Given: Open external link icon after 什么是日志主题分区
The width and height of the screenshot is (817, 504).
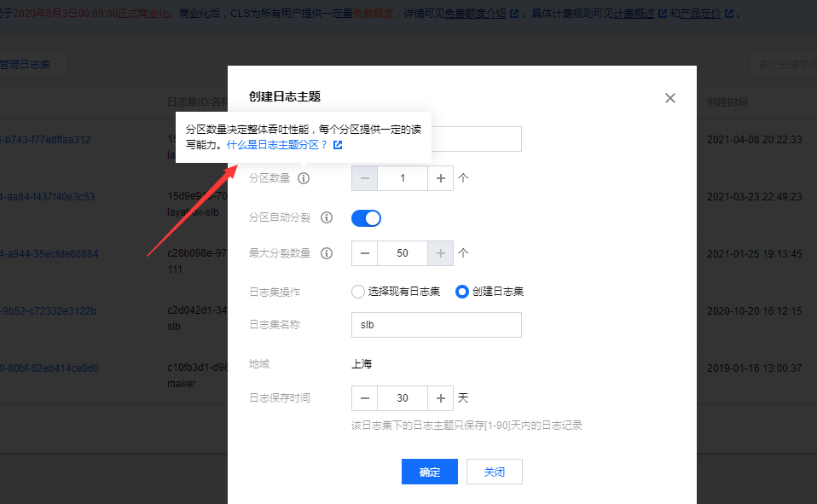Looking at the screenshot, I should (x=338, y=145).
